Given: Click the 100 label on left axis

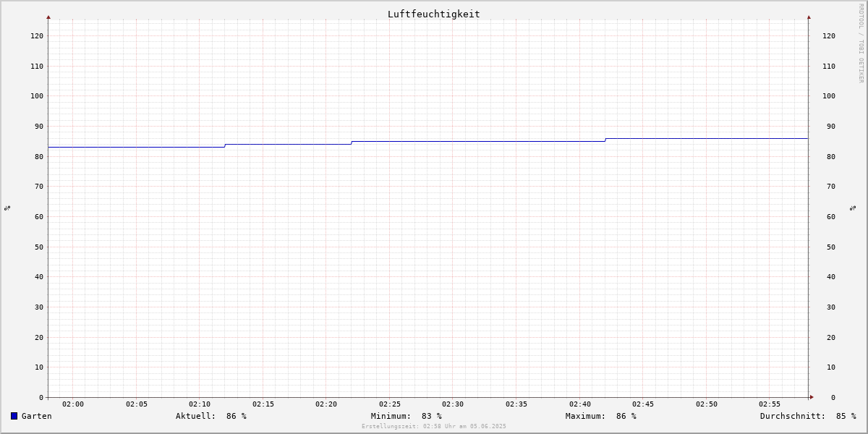Looking at the screenshot, I should [38, 96].
